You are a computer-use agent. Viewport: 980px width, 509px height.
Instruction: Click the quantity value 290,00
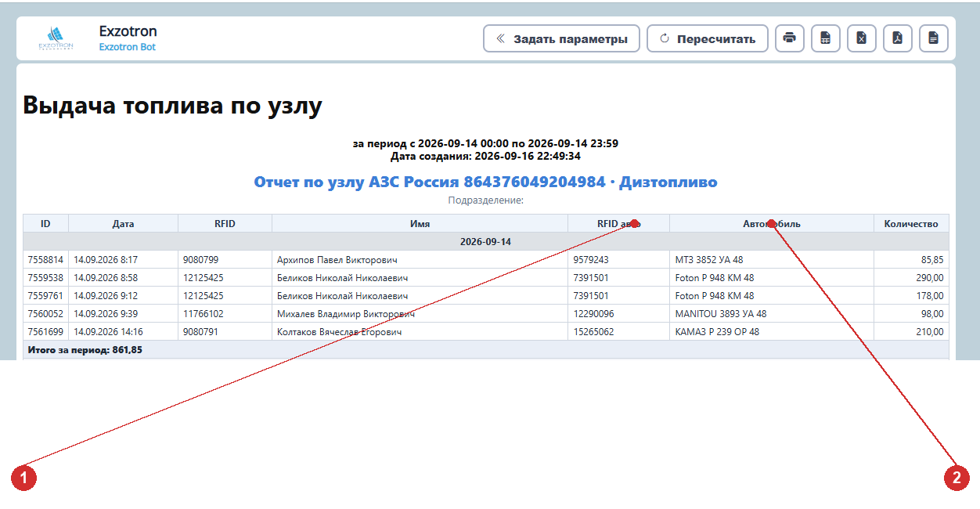(929, 277)
